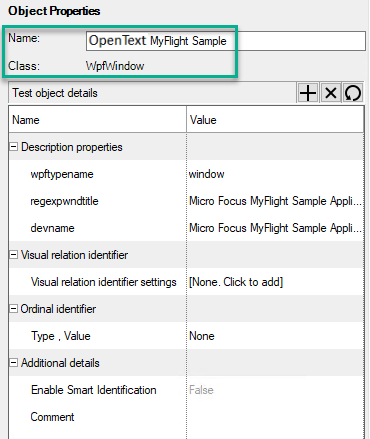Screen dimensions: 370x439
Task: Click the 'False' Smart Identification value
Action: [x=201, y=390]
